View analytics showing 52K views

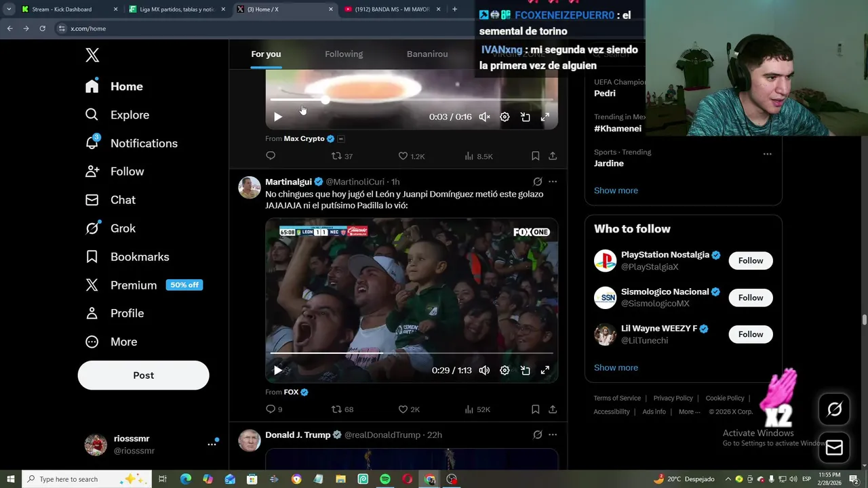pos(477,409)
